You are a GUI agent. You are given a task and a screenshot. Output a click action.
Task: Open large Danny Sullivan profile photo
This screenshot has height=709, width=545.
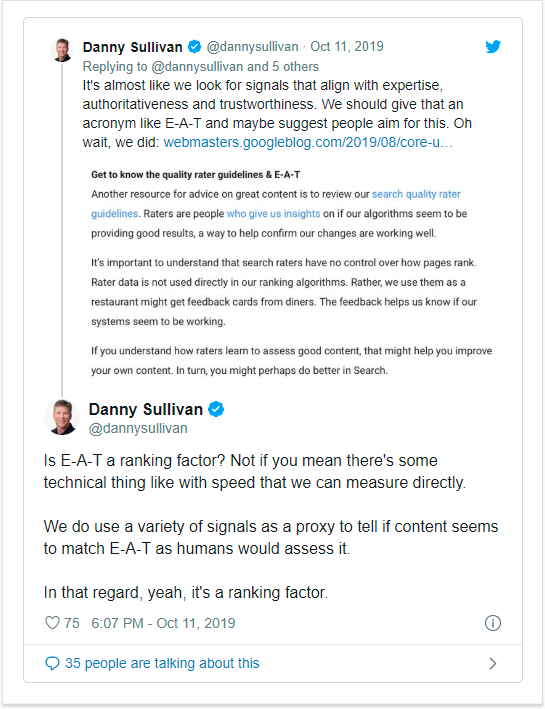[62, 417]
